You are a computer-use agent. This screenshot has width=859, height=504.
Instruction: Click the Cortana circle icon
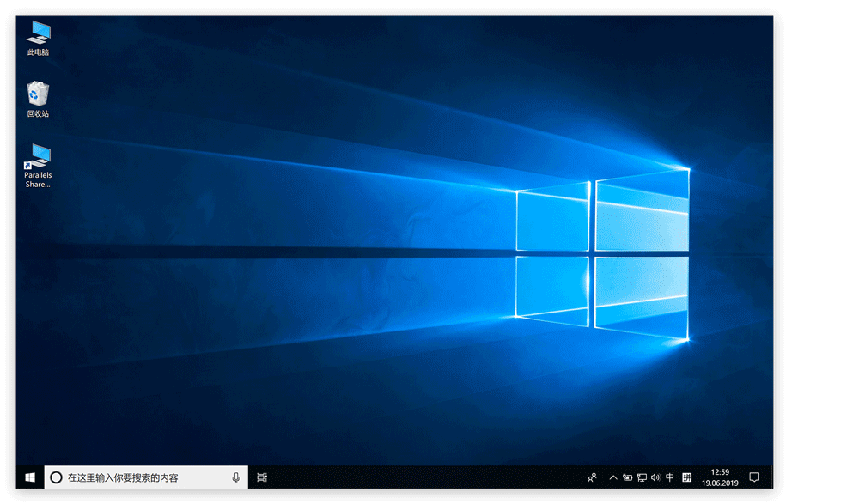(56, 477)
